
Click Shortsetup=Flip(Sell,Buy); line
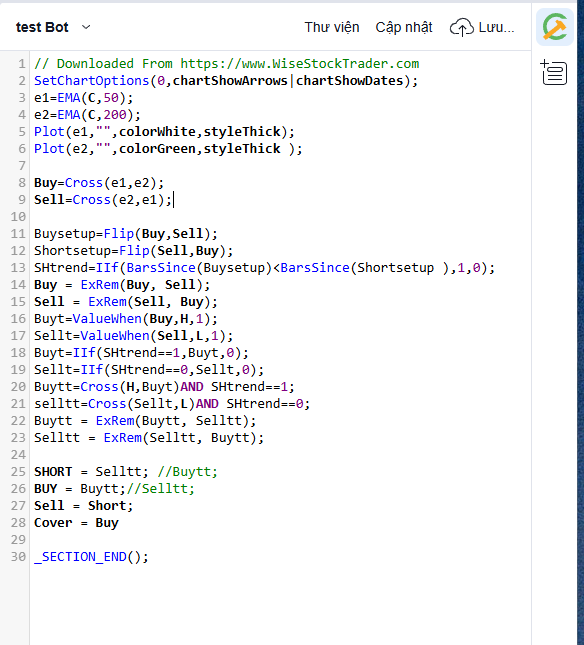click(134, 251)
